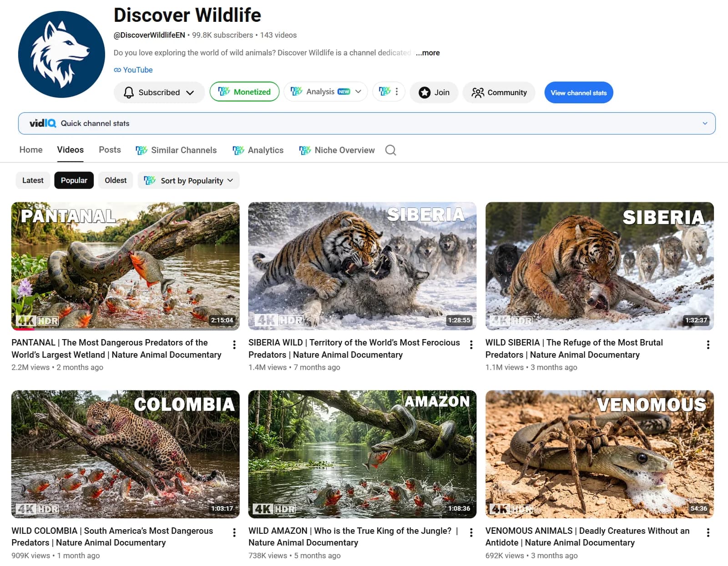
Task: Open the Sort by Popularity dropdown
Action: tap(188, 180)
